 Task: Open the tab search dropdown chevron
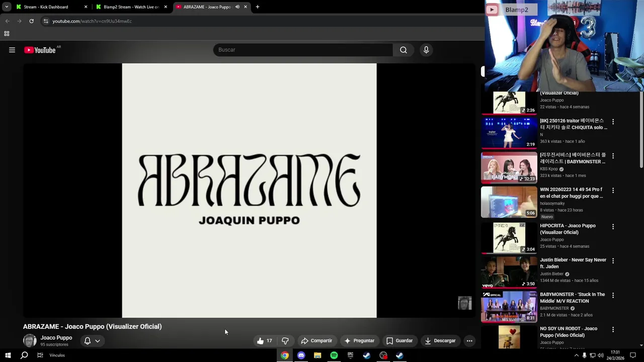7,7
